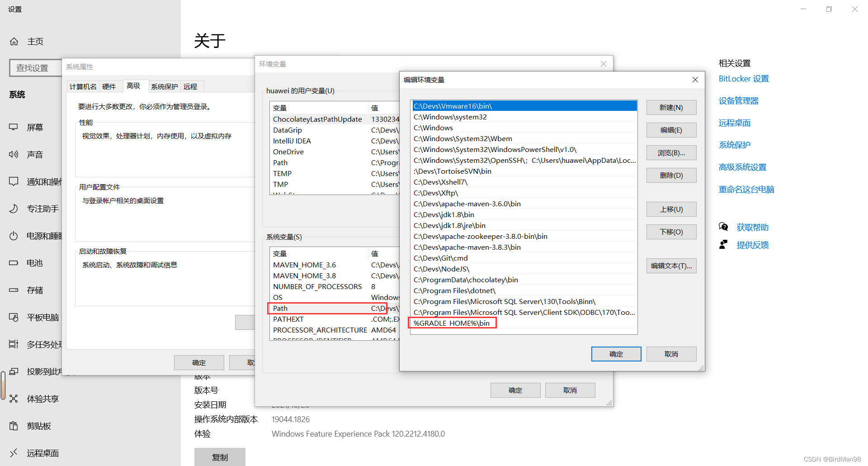Open the 剪贴板 clipboard icon
The height and width of the screenshot is (466, 868).
tap(14, 426)
